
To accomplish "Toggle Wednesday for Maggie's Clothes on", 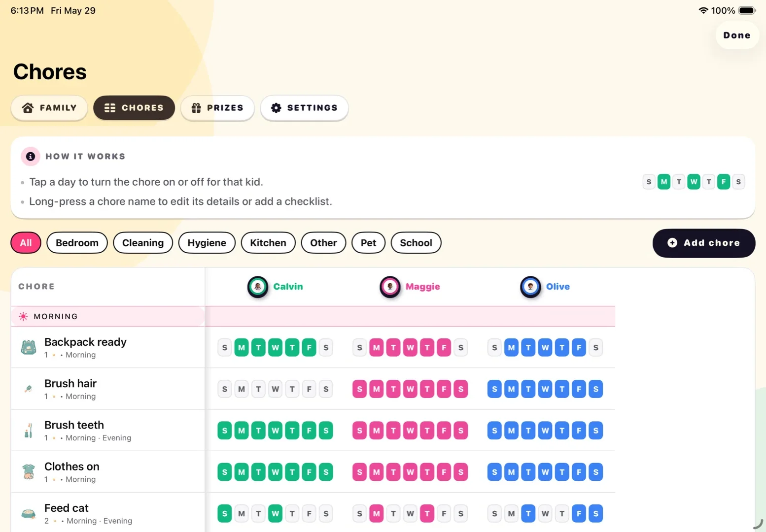I will point(410,472).
